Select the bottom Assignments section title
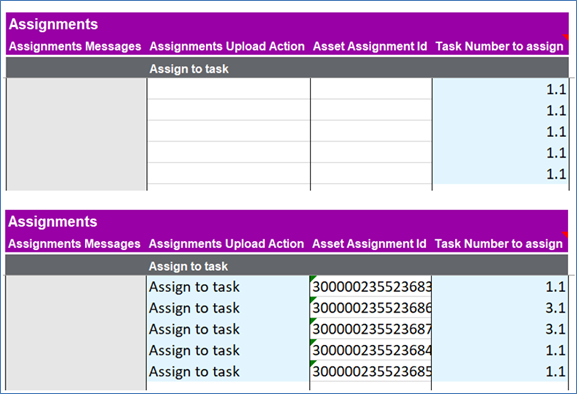This screenshot has width=577, height=394. point(53,221)
